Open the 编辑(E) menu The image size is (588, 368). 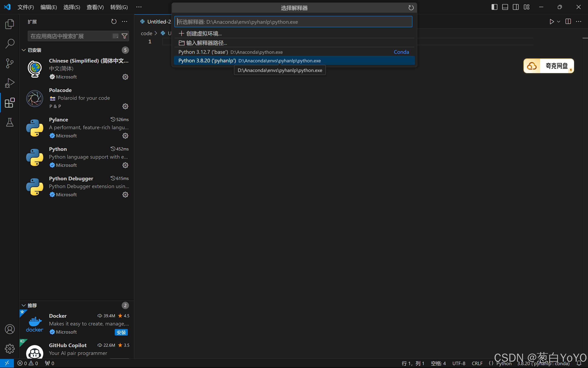click(49, 7)
